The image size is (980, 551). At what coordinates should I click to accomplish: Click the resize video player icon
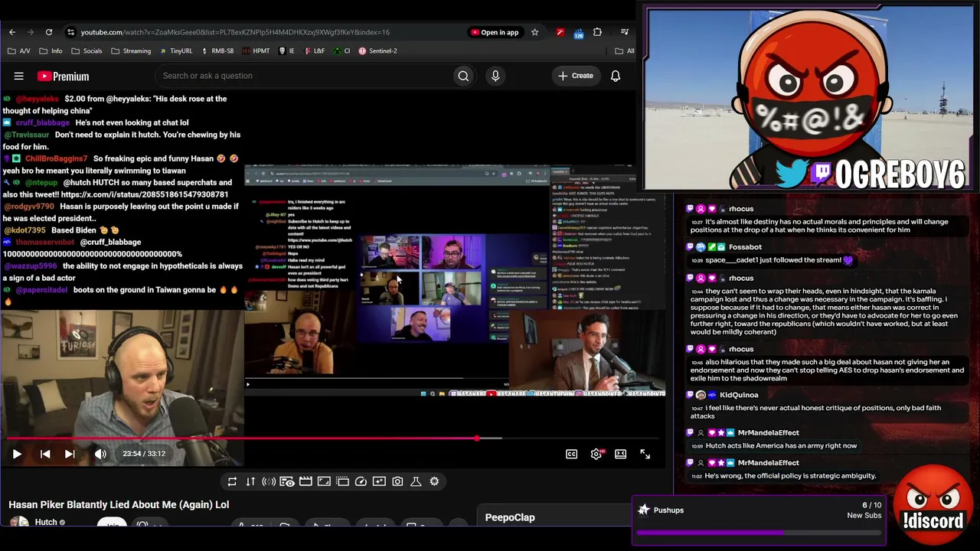[x=324, y=481]
